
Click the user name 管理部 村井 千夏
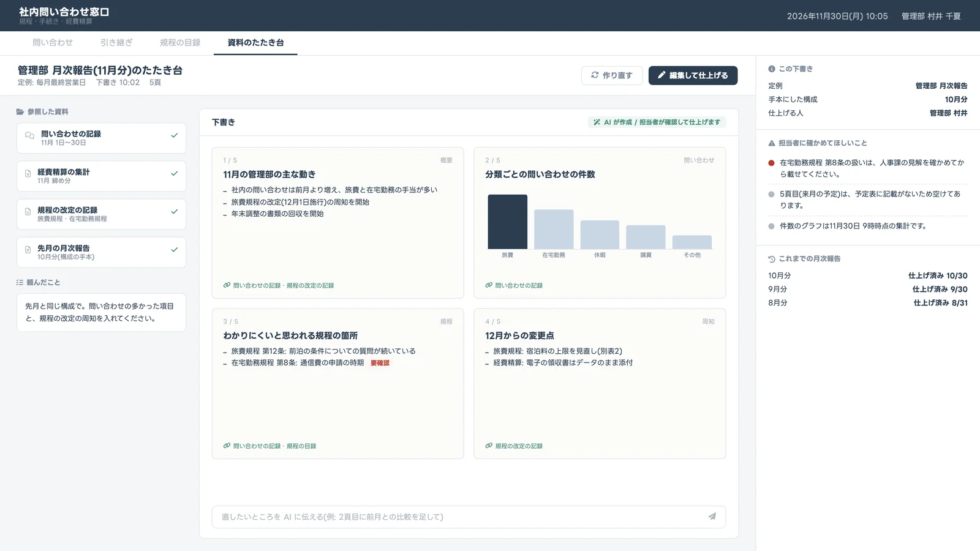931,16
